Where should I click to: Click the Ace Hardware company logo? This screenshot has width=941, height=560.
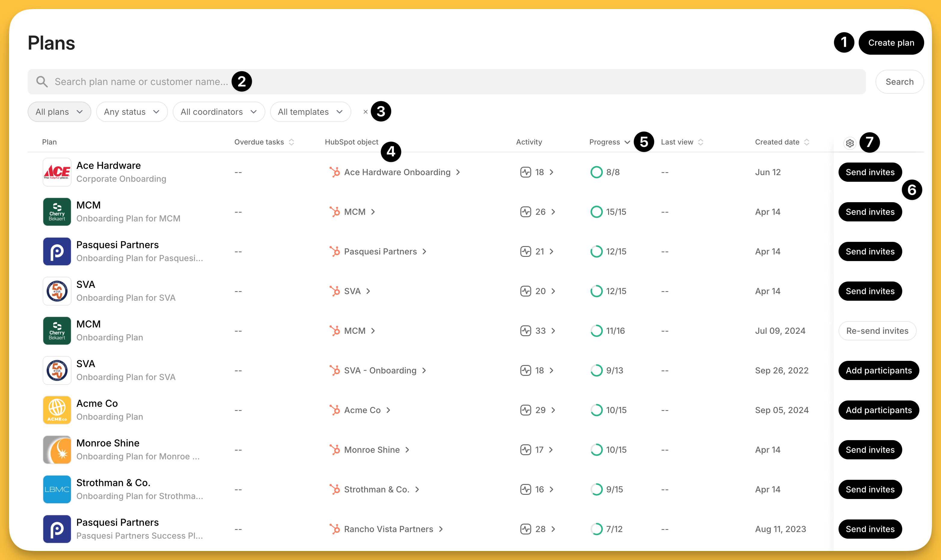pos(57,172)
